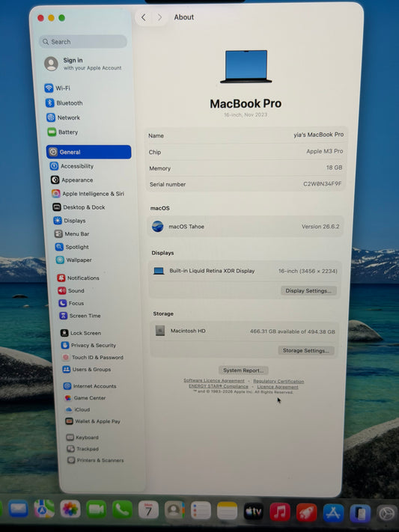Open the ENERGY STAR Compliance link

click(219, 386)
